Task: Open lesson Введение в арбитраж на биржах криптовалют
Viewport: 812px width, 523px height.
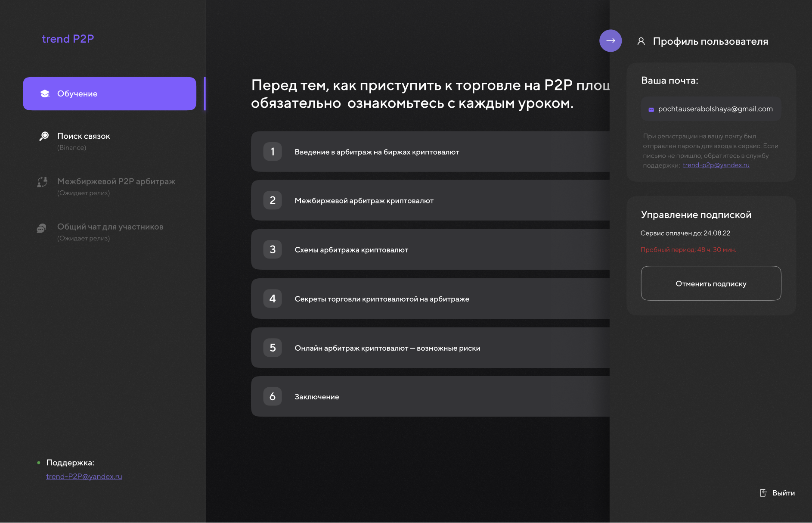Action: (x=431, y=152)
